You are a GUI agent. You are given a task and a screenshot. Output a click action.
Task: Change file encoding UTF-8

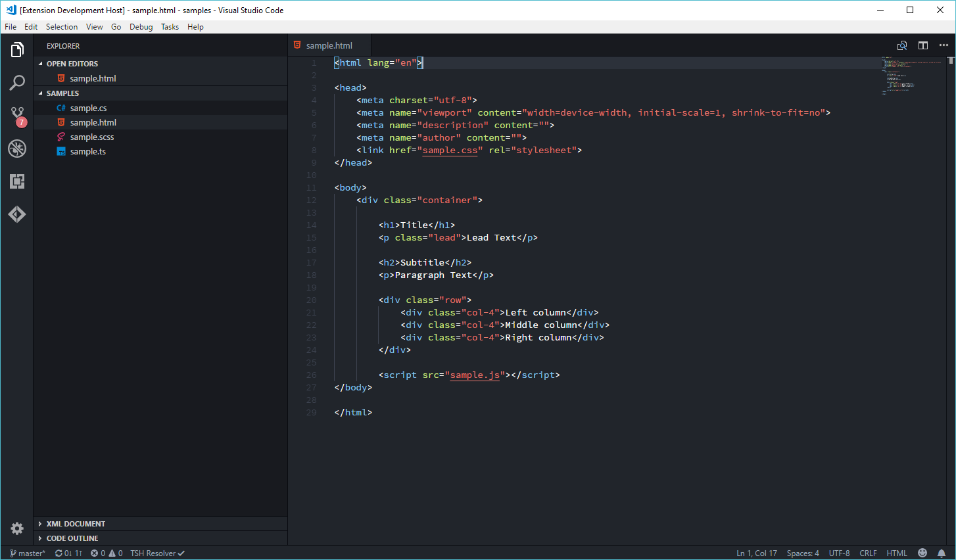[840, 553]
